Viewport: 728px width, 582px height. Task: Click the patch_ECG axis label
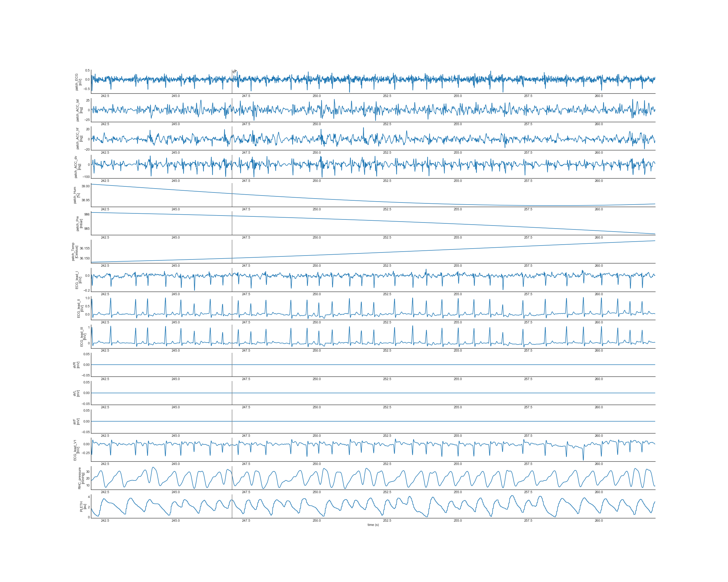[x=78, y=82]
